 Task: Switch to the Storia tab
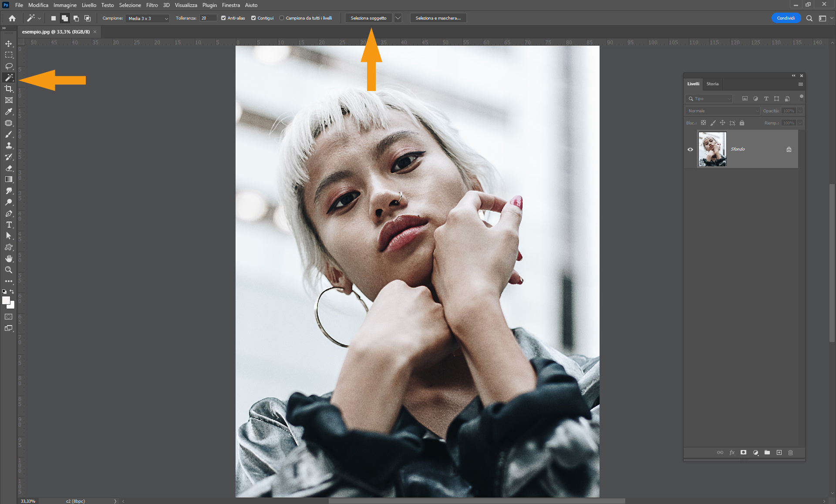(x=712, y=84)
